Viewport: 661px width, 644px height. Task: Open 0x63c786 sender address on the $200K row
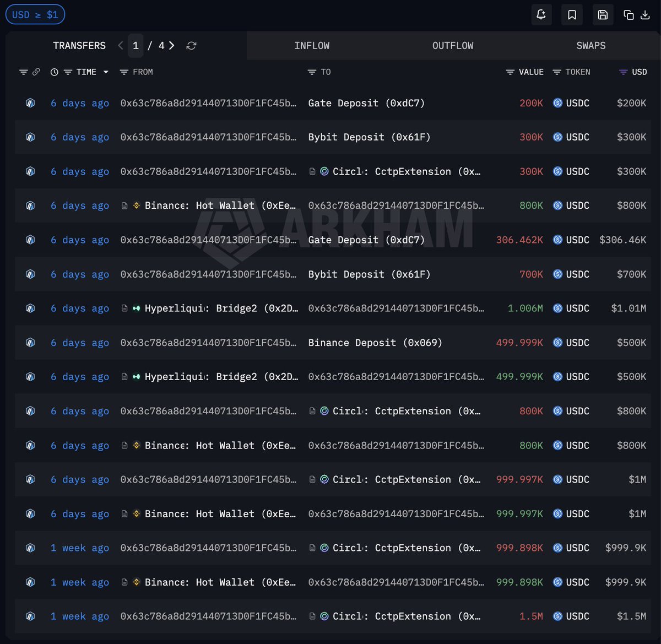coord(208,103)
